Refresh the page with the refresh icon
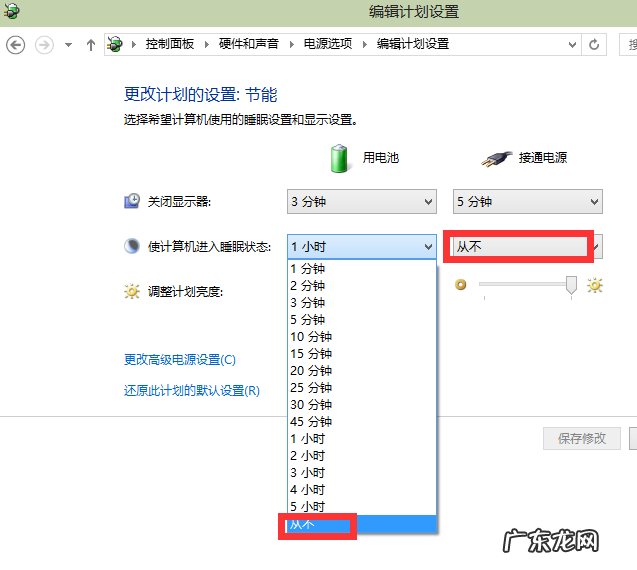 click(x=594, y=44)
